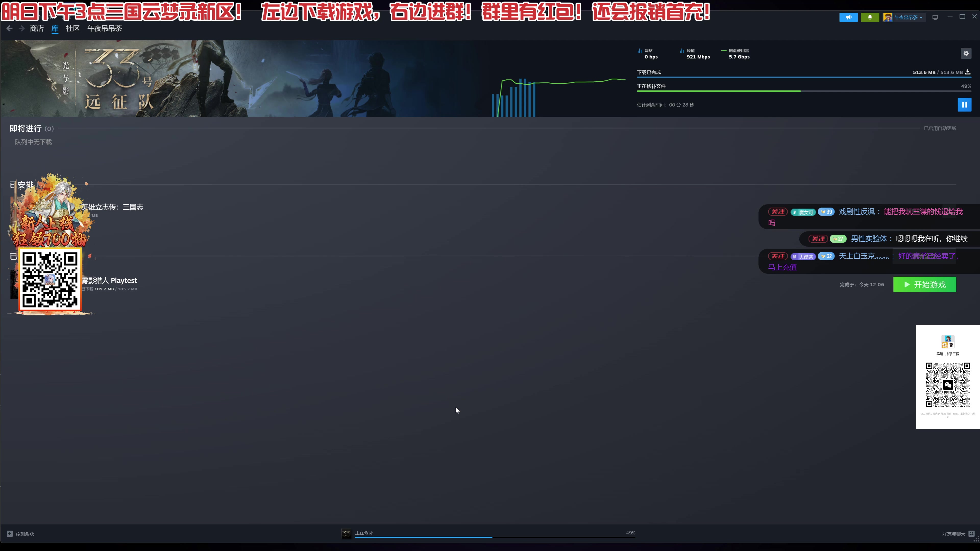The height and width of the screenshot is (551, 980).
Task: Click the 戏剧性反讽 username
Action: coord(857,212)
